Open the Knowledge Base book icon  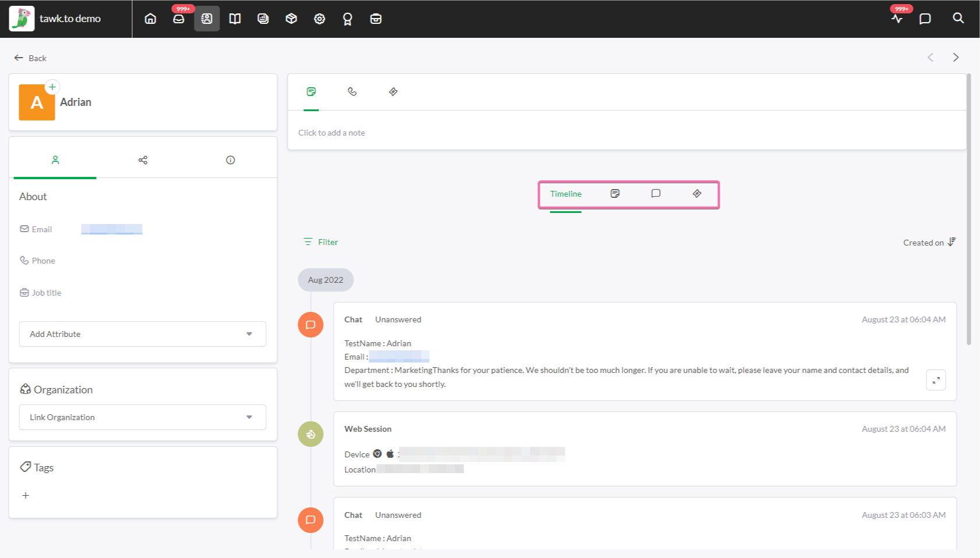(x=235, y=19)
